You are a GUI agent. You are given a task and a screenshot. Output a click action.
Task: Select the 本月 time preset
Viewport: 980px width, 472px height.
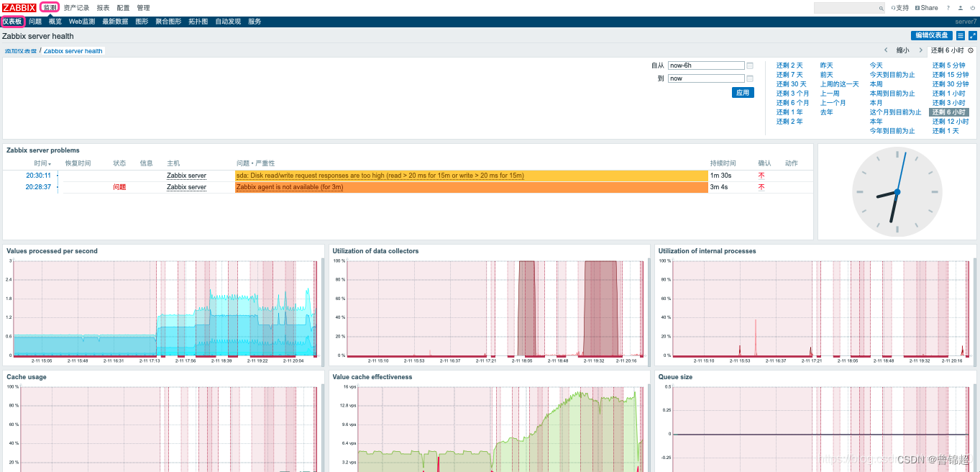(x=876, y=103)
